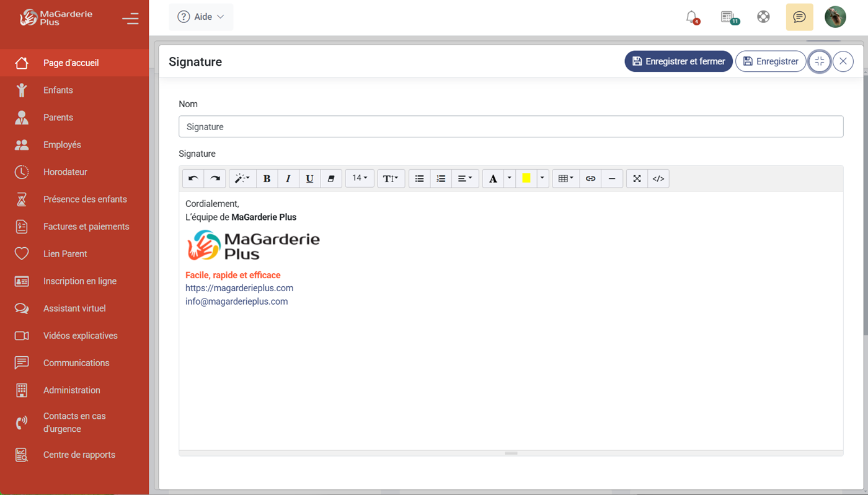This screenshot has width=868, height=495.
Task: Open Vidéos explicatives menu item
Action: [x=74, y=335]
